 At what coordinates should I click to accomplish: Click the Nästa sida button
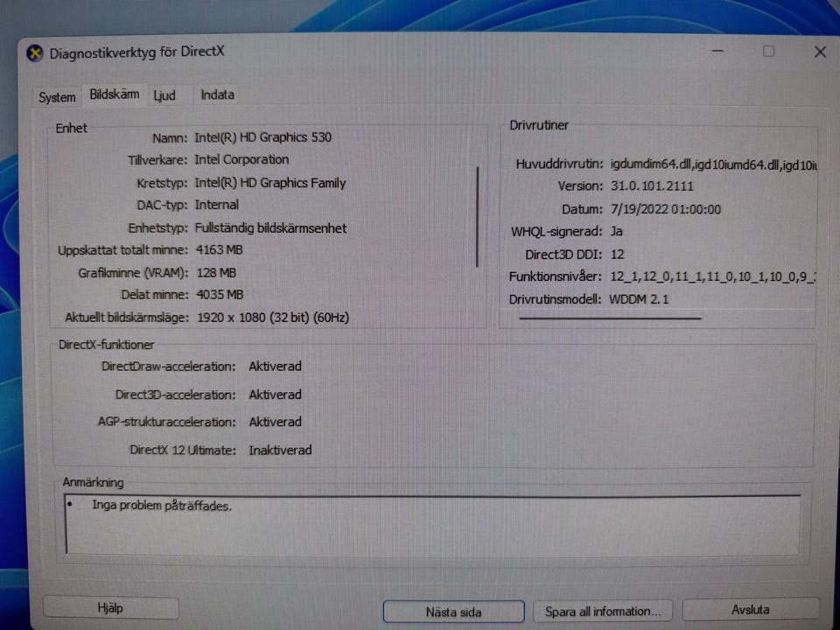(x=454, y=612)
